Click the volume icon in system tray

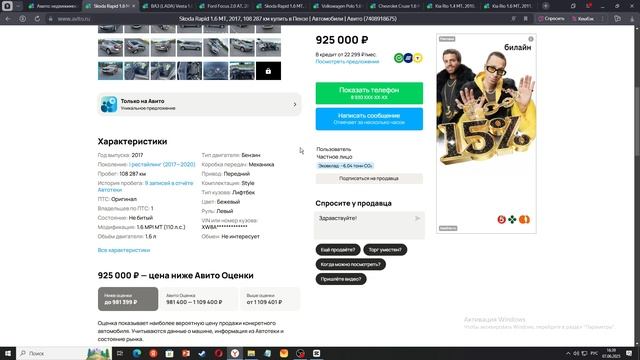pyautogui.click(x=576, y=353)
